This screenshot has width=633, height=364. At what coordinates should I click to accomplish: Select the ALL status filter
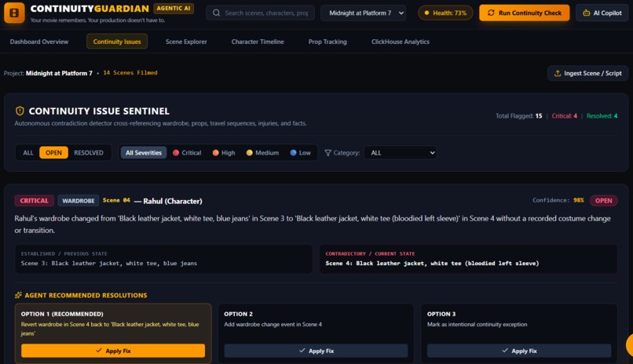27,153
